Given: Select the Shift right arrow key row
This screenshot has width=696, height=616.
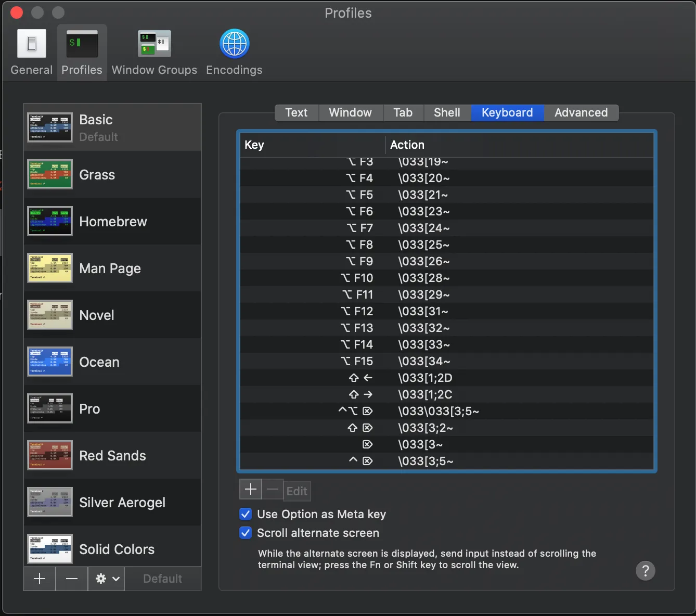Looking at the screenshot, I should 447,394.
